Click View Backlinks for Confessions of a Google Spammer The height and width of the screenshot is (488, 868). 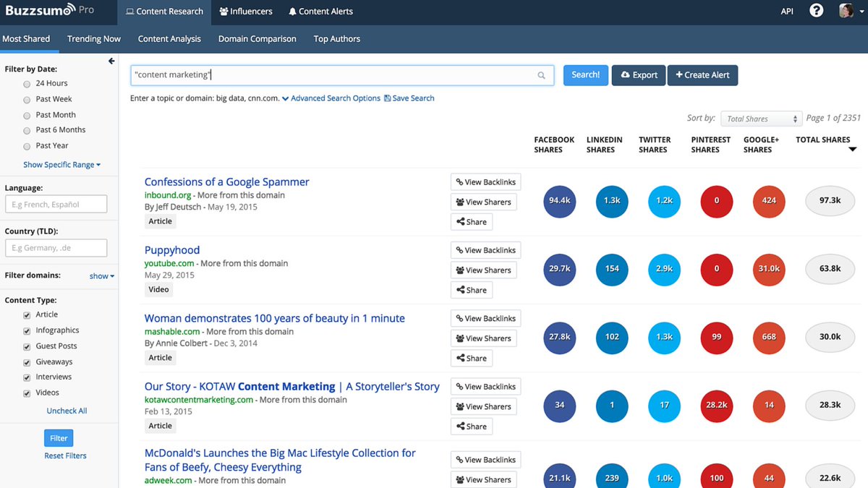click(485, 181)
